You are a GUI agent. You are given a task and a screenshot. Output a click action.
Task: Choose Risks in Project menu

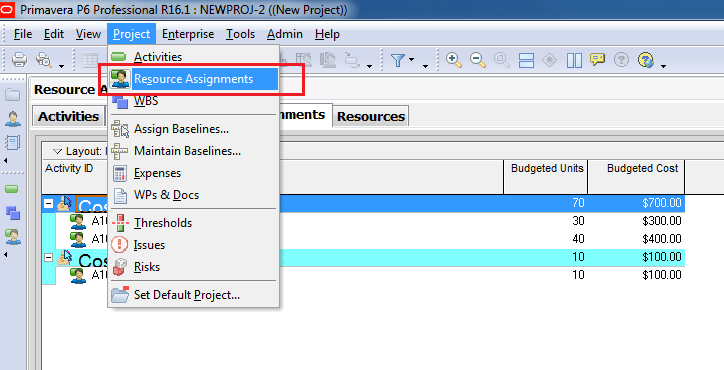point(193,267)
